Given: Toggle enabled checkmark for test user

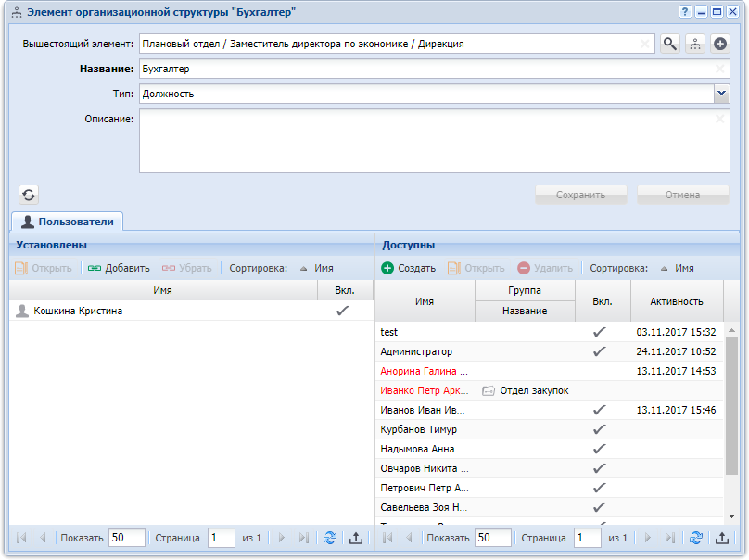Looking at the screenshot, I should point(600,332).
